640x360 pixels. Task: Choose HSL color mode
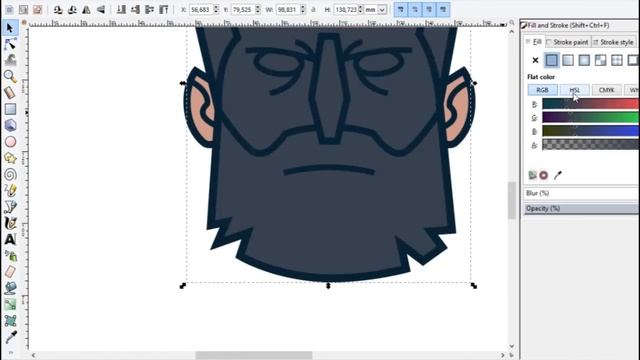(x=575, y=90)
